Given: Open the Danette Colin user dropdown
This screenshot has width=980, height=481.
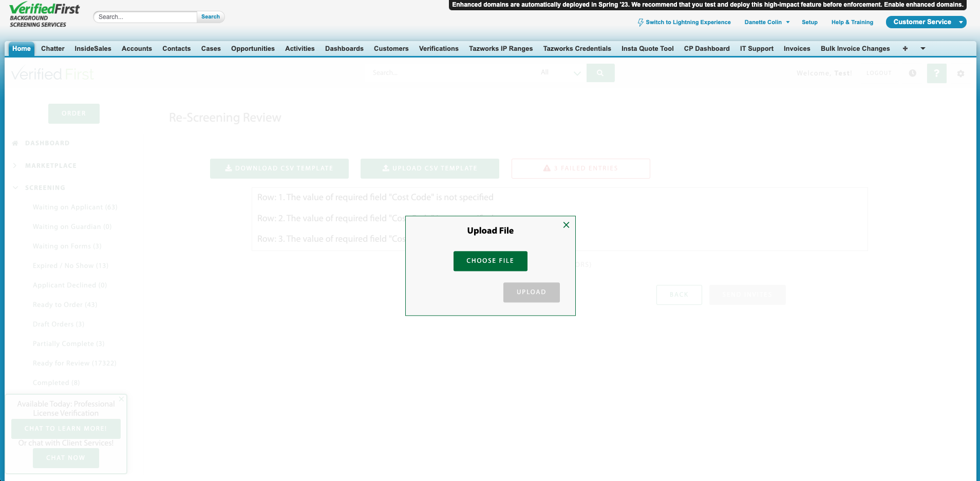Looking at the screenshot, I should (767, 22).
